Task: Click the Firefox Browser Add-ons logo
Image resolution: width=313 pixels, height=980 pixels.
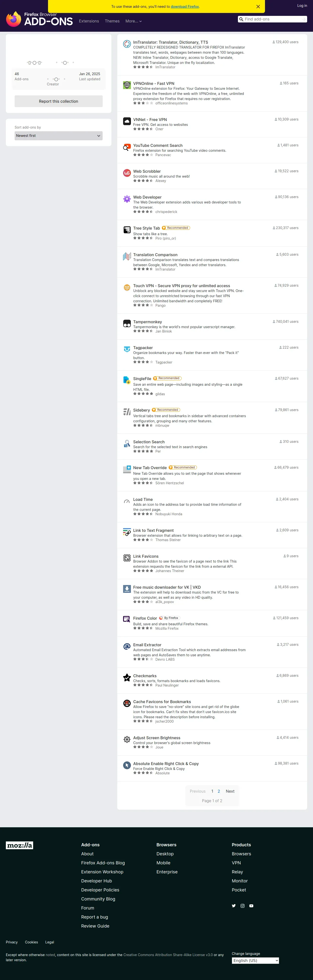Action: (39, 19)
